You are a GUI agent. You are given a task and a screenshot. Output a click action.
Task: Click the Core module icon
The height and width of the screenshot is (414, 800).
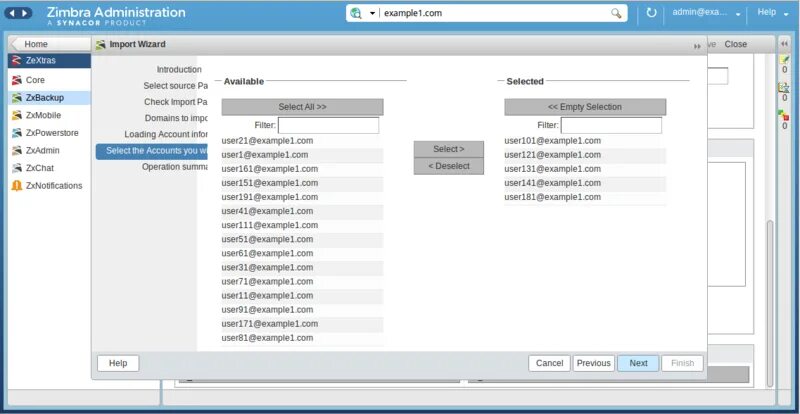[17, 80]
